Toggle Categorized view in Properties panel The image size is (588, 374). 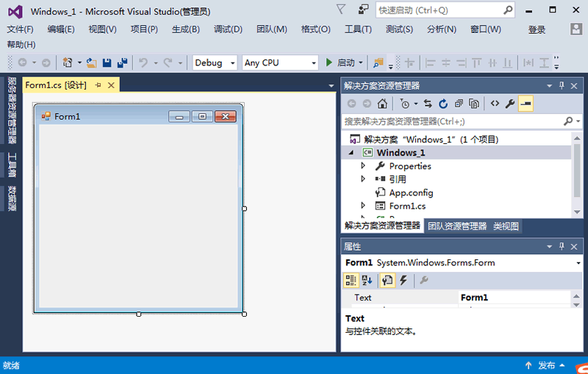[x=351, y=280]
